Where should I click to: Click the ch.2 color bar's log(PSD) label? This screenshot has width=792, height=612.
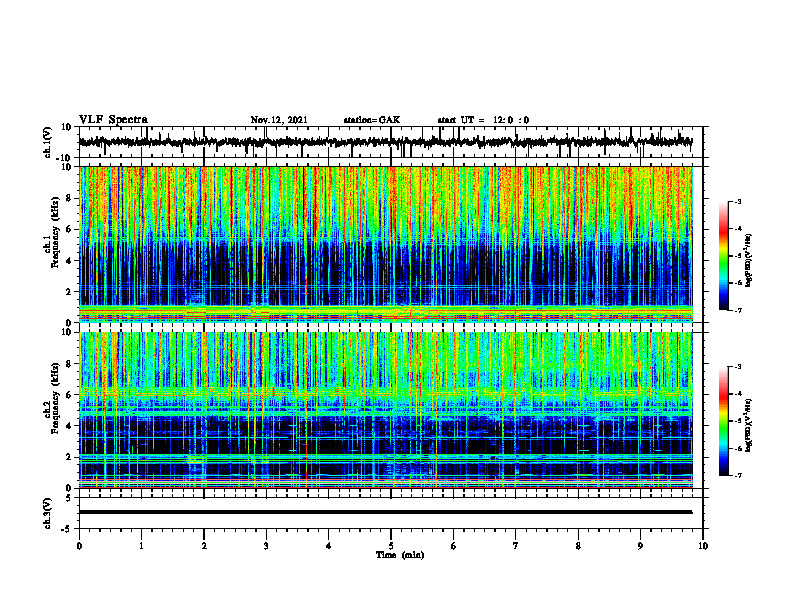(749, 424)
